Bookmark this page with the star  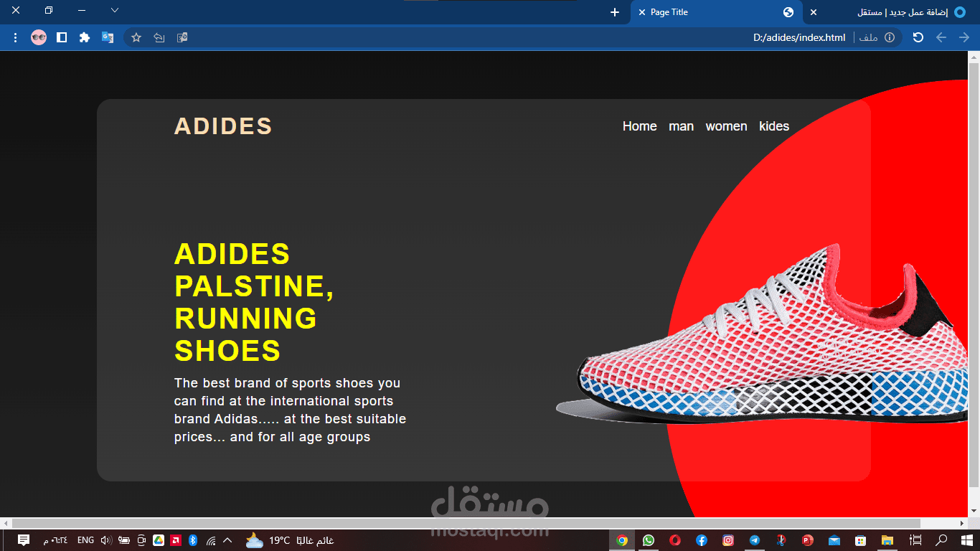click(136, 37)
